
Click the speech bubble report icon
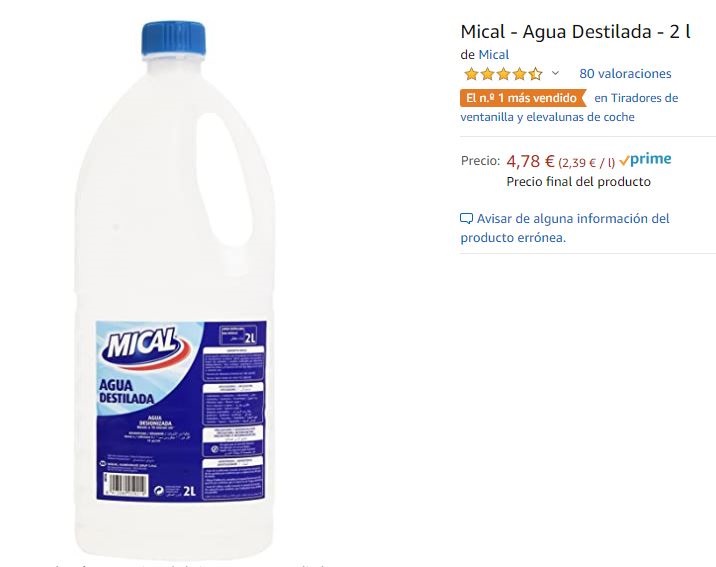(x=466, y=219)
